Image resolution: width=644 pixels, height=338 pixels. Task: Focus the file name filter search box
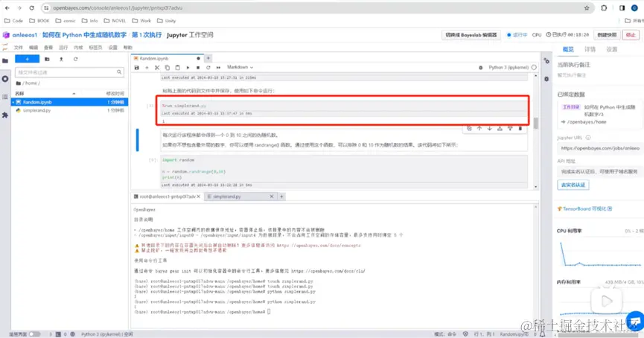point(69,72)
